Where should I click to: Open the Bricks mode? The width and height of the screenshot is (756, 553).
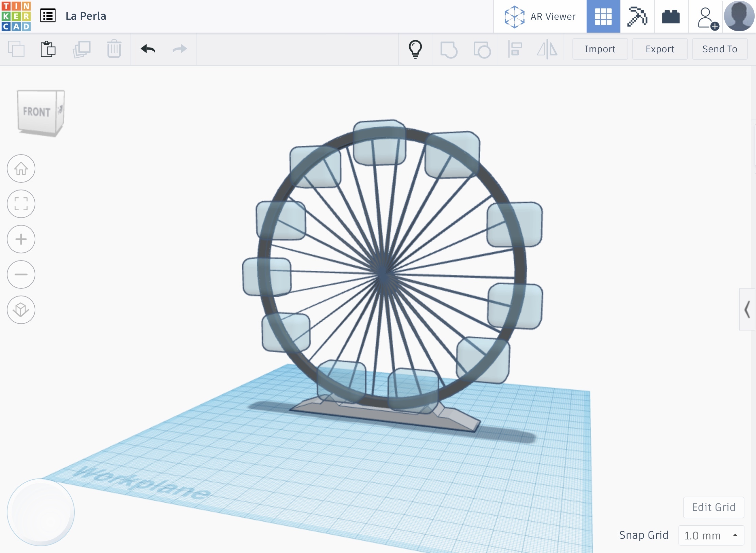pyautogui.click(x=671, y=16)
